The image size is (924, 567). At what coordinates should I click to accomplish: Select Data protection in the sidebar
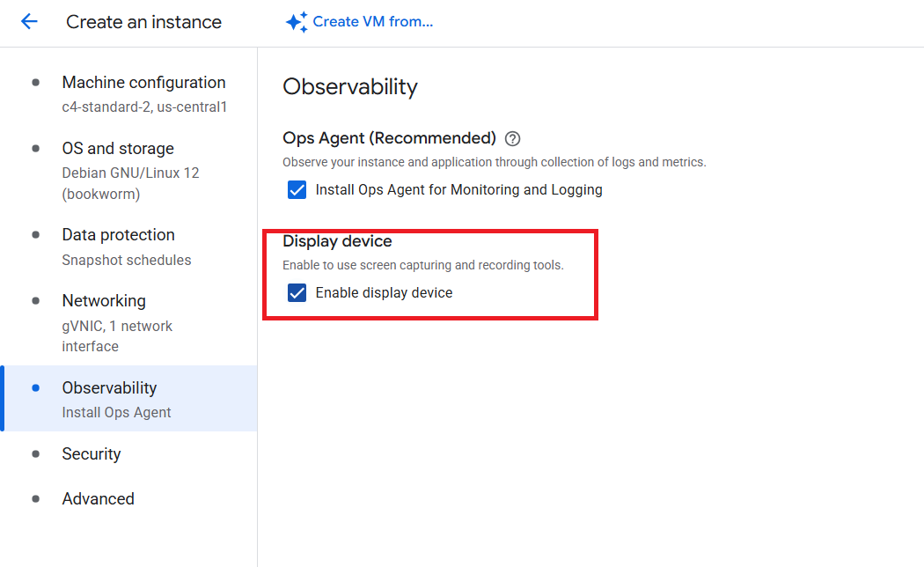[118, 235]
